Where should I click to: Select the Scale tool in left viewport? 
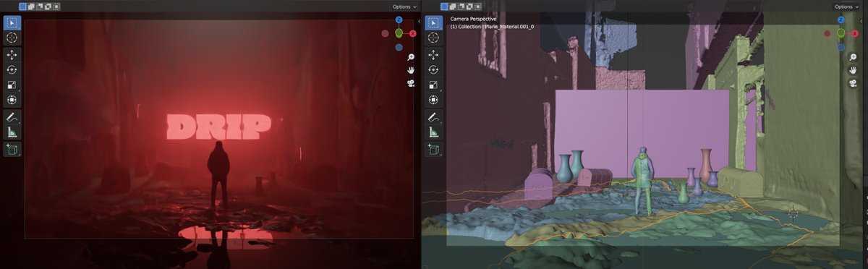(12, 85)
